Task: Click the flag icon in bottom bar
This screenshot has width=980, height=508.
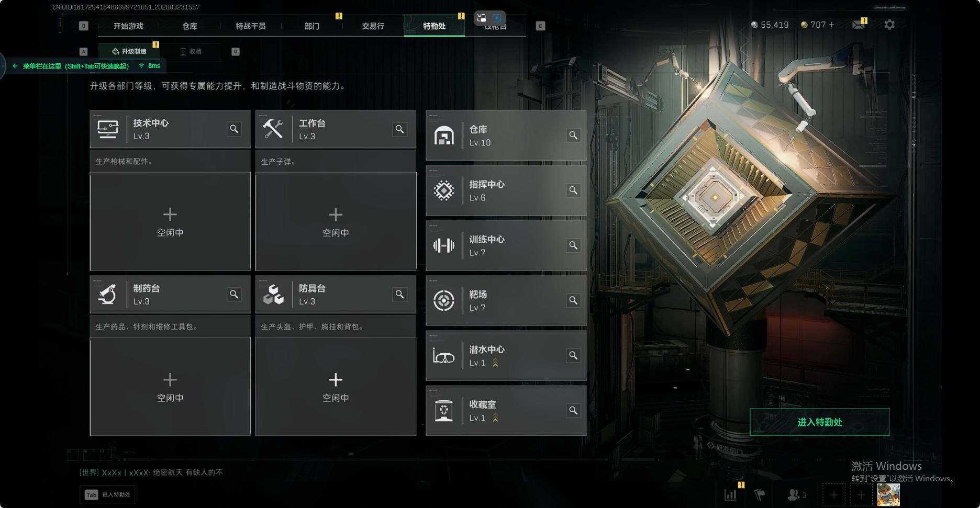Action: pos(760,494)
